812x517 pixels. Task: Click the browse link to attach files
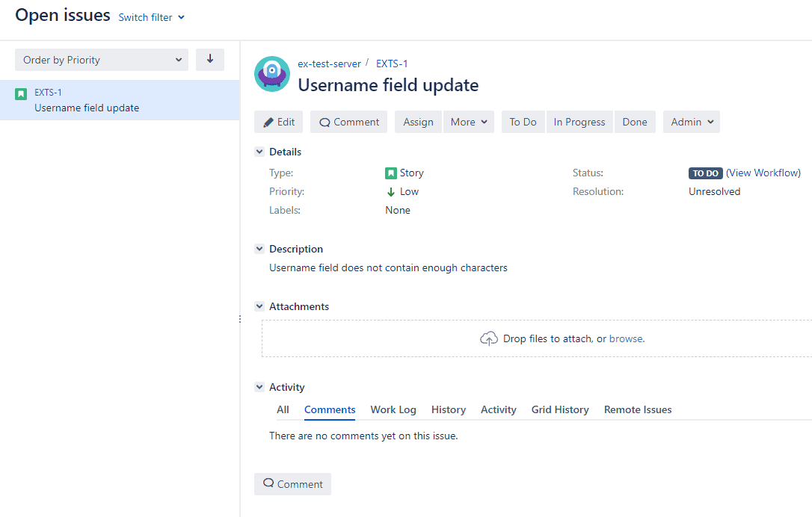tap(627, 338)
